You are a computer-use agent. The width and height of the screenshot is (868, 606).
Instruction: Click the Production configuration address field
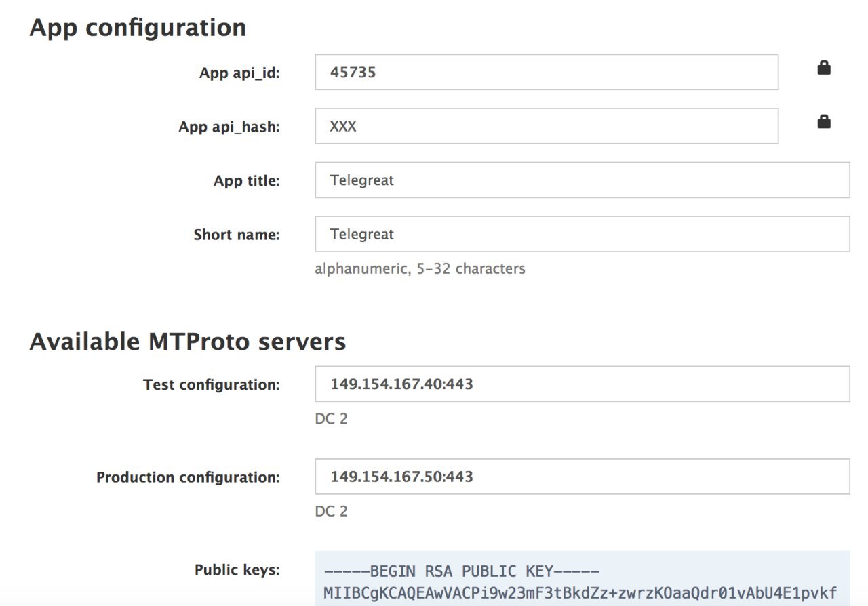tap(582, 477)
